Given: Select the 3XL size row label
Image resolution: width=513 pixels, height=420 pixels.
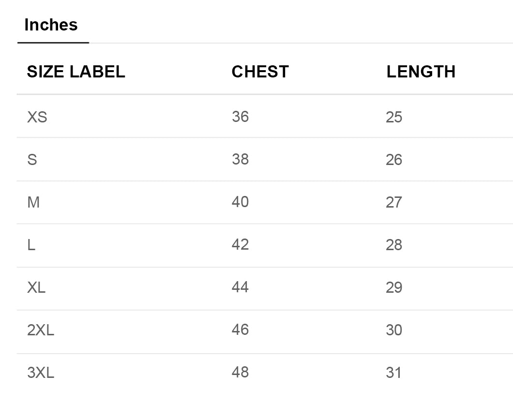Looking at the screenshot, I should click(x=41, y=373).
